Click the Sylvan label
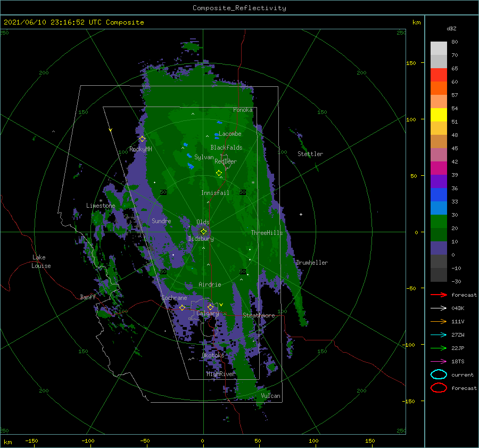This screenshot has height=448, width=479. click(x=204, y=157)
